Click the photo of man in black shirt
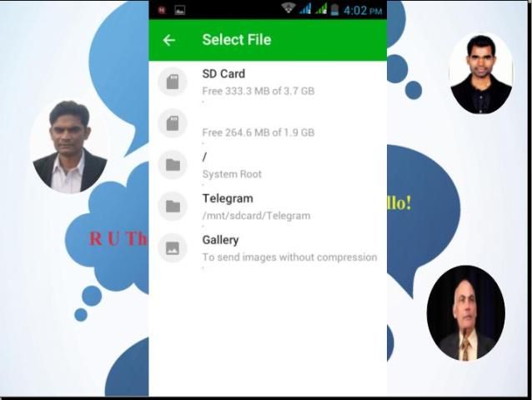Viewport: 532px width, 400px height. pyautogui.click(x=480, y=73)
